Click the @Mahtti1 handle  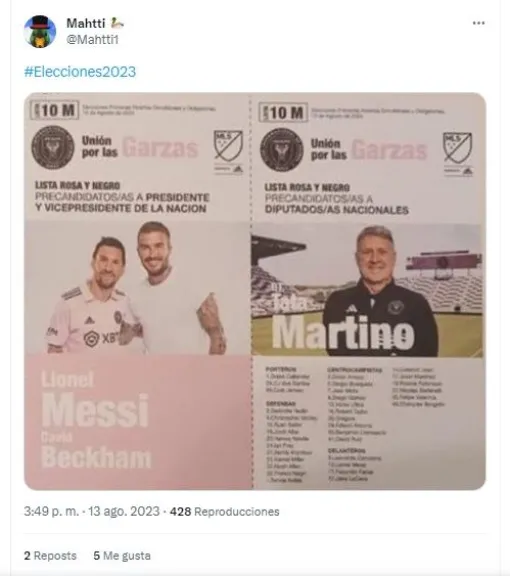coord(92,39)
